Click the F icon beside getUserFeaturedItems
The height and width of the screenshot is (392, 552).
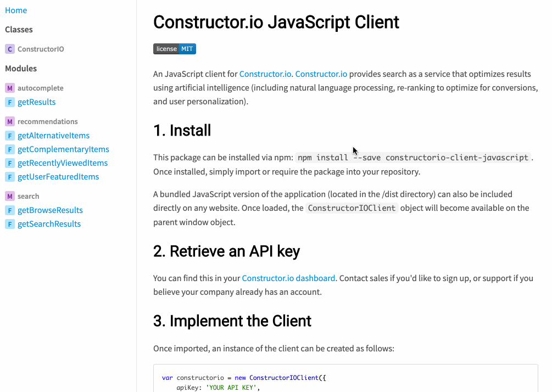click(10, 177)
